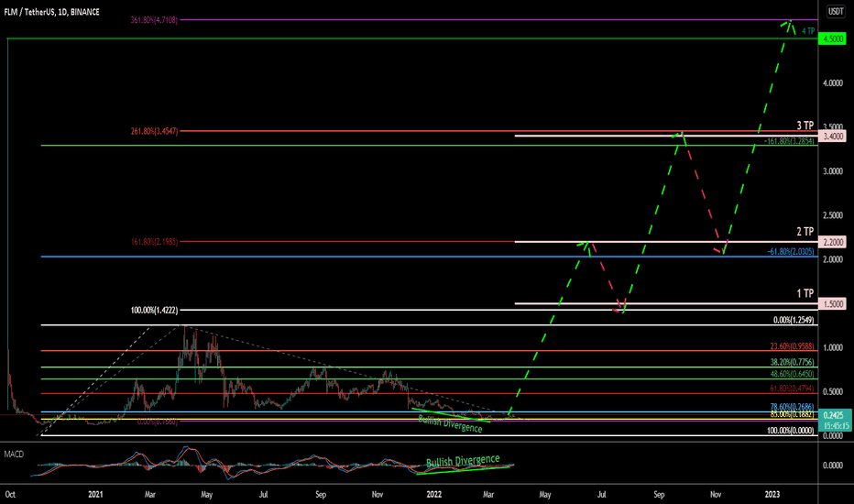Click the Oct label on time axis
The width and height of the screenshot is (854, 504).
(10, 495)
